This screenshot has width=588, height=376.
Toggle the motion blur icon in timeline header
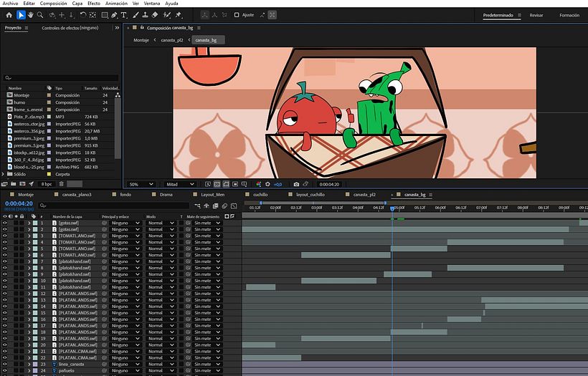(x=224, y=206)
